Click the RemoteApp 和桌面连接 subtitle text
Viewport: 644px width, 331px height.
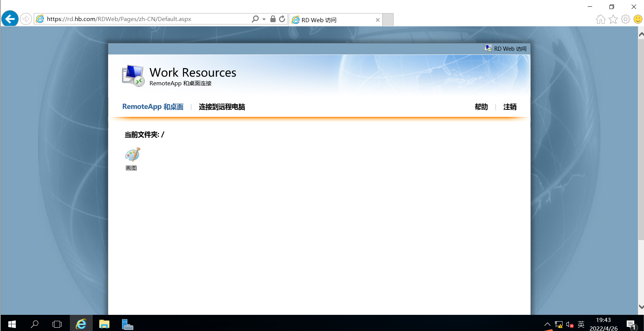click(x=181, y=83)
